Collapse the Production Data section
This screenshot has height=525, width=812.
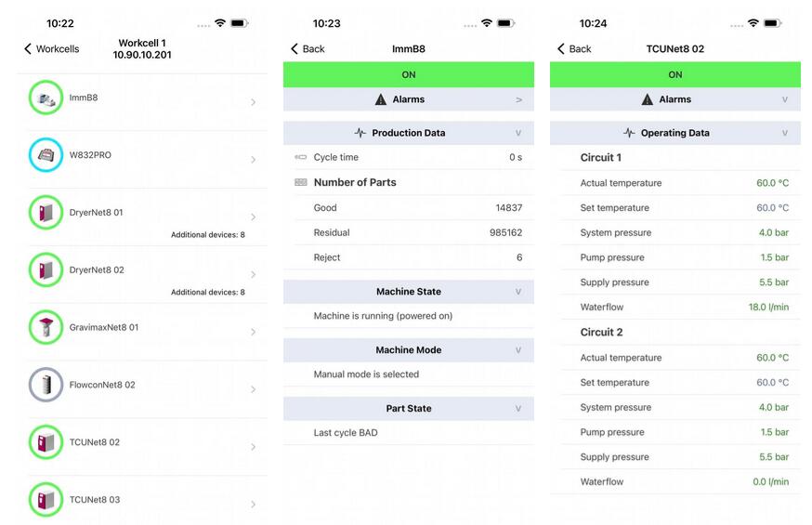[518, 133]
